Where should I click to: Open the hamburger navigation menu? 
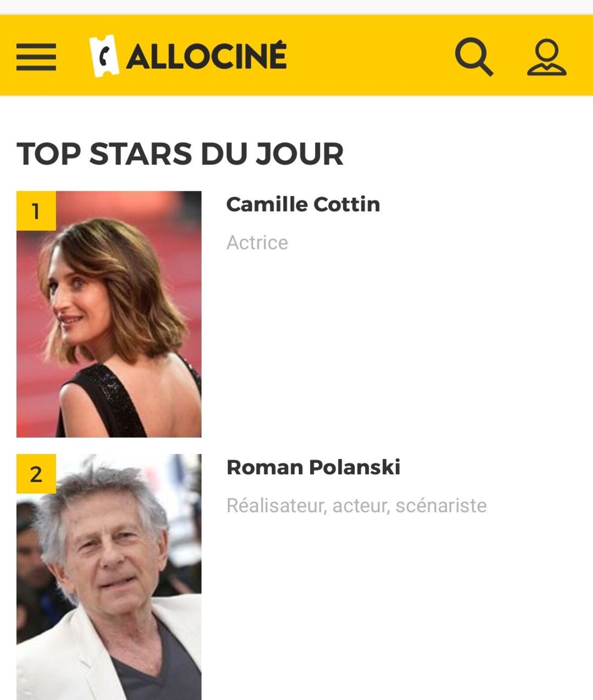pyautogui.click(x=36, y=57)
